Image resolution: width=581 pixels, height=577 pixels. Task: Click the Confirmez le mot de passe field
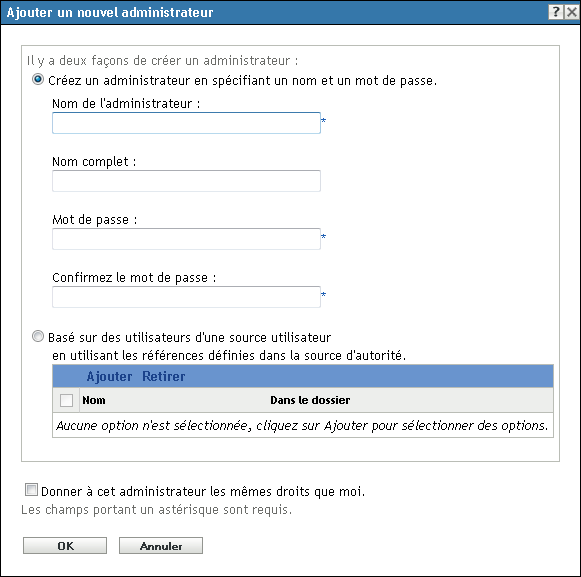186,297
